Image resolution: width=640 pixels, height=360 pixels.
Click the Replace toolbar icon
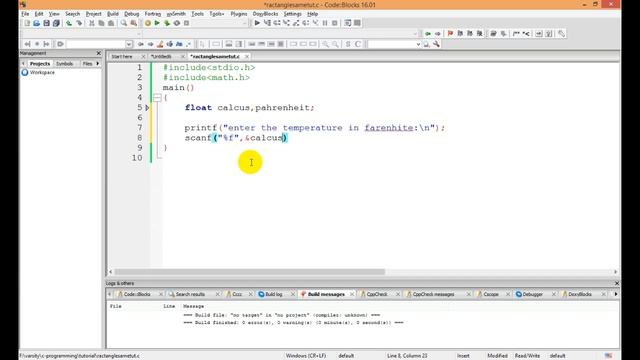(133, 23)
